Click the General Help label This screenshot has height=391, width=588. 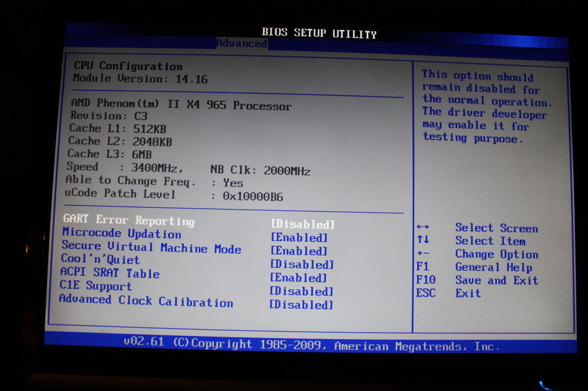pyautogui.click(x=494, y=267)
